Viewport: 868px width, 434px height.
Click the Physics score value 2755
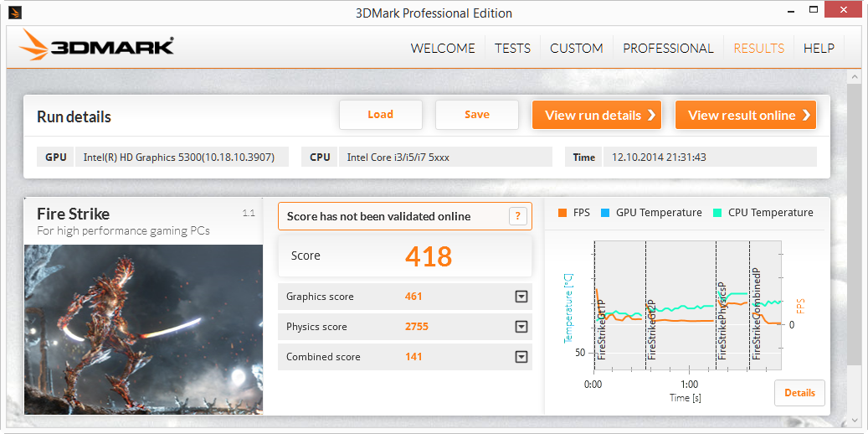(417, 327)
